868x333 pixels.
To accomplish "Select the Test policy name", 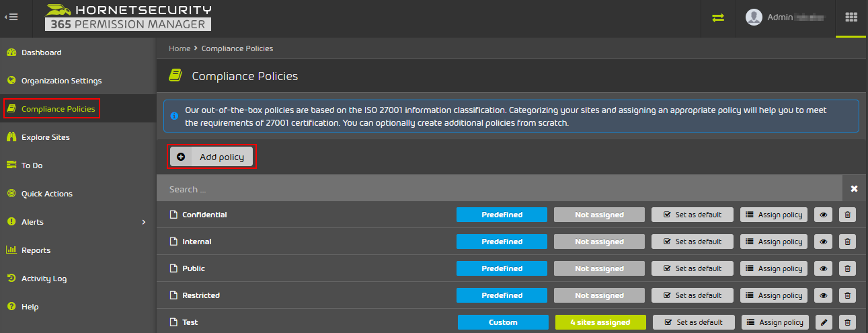I will [x=190, y=322].
